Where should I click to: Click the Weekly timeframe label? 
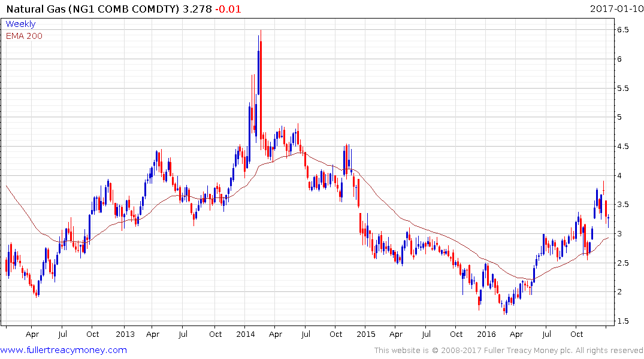click(x=20, y=24)
